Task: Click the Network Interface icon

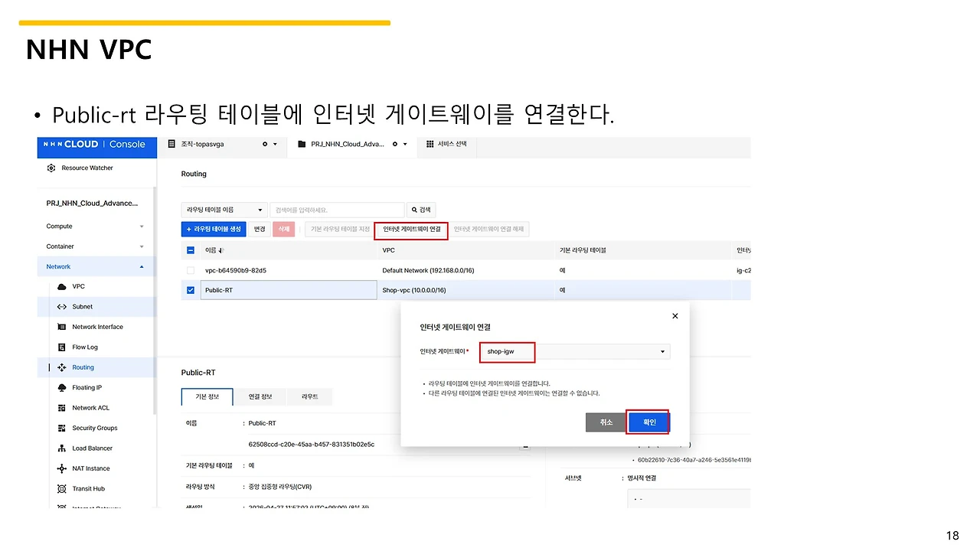Action: pyautogui.click(x=62, y=327)
